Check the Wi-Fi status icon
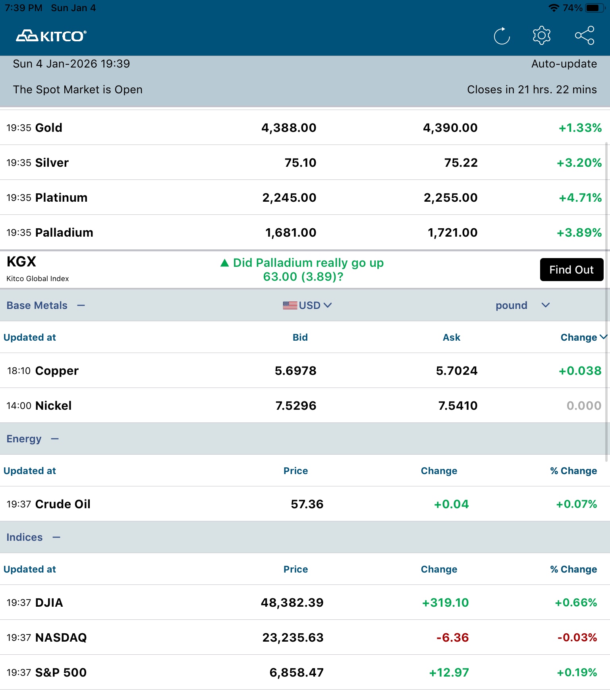The height and width of the screenshot is (700, 610). (x=554, y=8)
